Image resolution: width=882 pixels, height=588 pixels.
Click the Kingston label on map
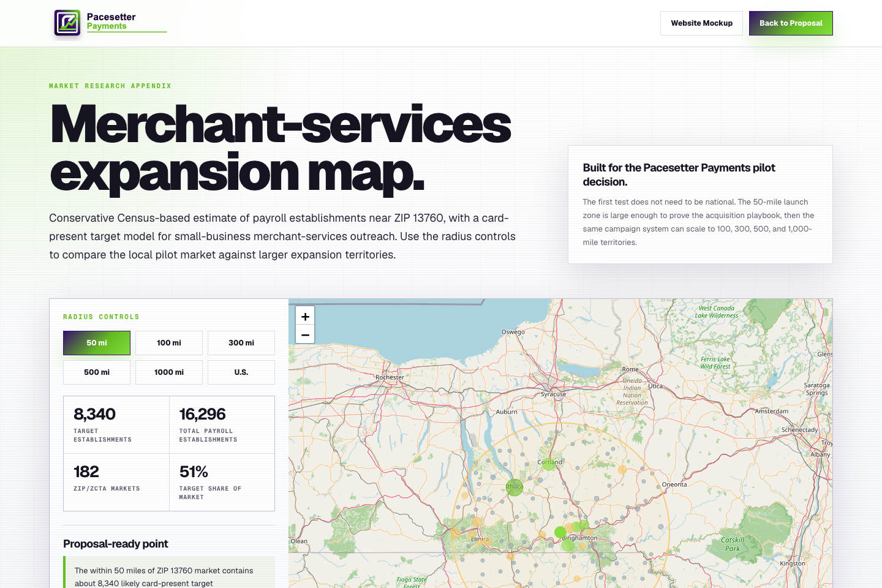point(793,563)
